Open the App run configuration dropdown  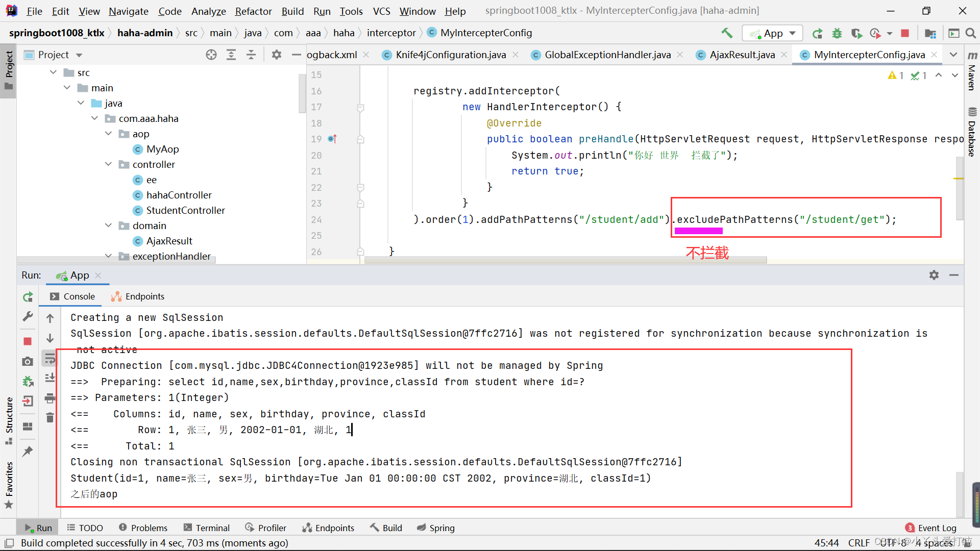(x=772, y=33)
